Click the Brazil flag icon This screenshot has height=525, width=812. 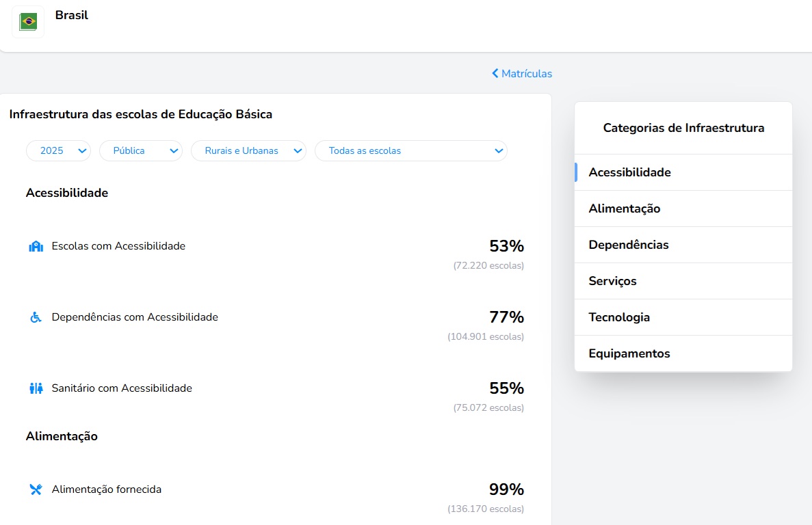click(28, 22)
